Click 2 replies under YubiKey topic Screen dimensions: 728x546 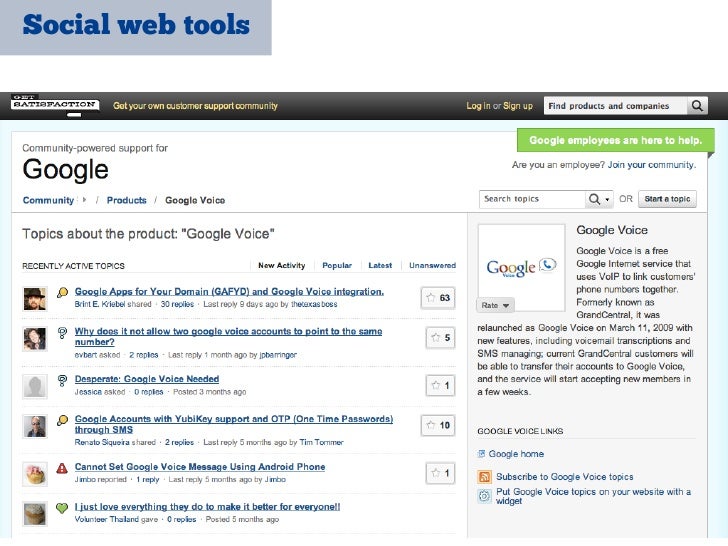click(179, 442)
